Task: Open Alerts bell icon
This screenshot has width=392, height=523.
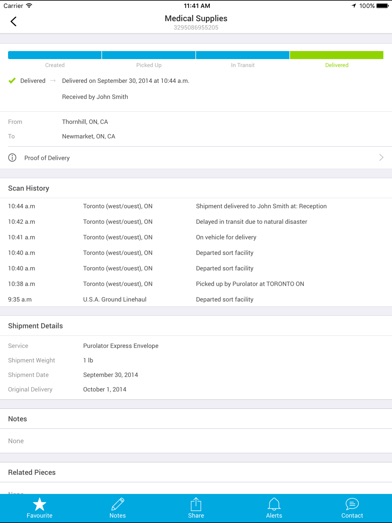Action: (x=274, y=504)
